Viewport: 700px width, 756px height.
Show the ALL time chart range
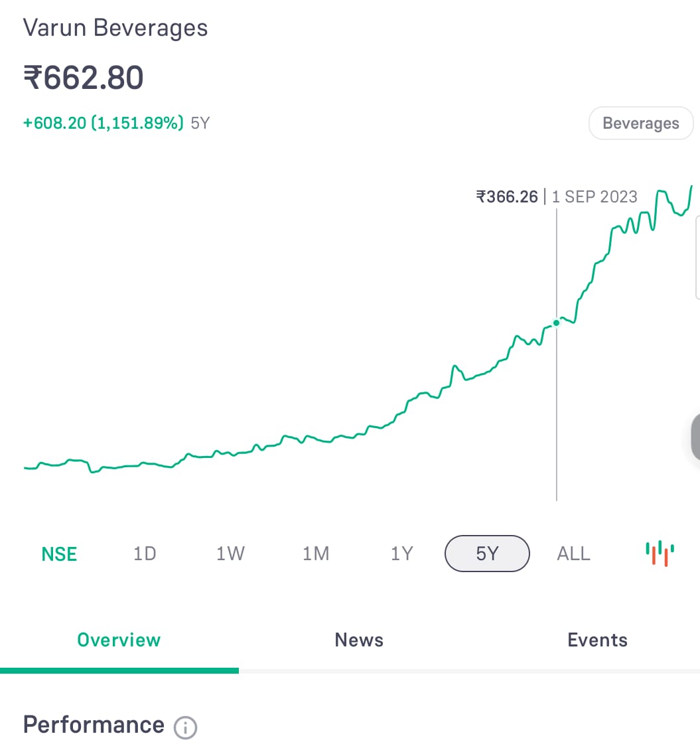(x=573, y=554)
